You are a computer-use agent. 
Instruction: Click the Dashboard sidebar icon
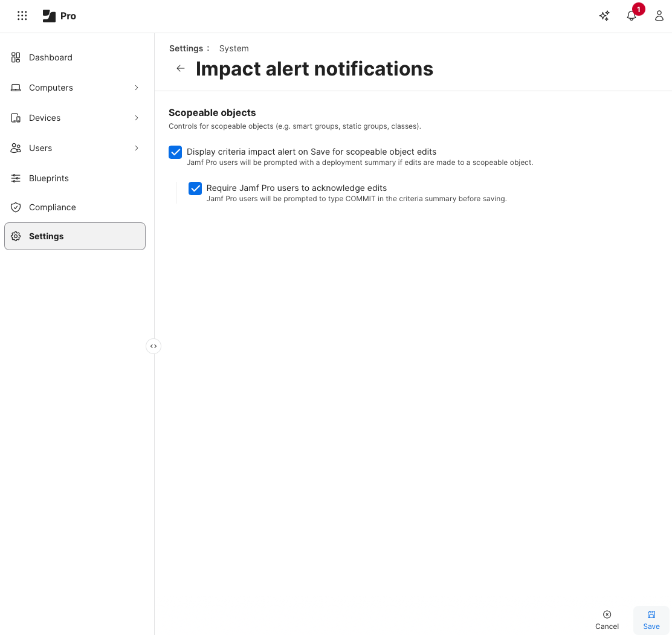pyautogui.click(x=16, y=57)
